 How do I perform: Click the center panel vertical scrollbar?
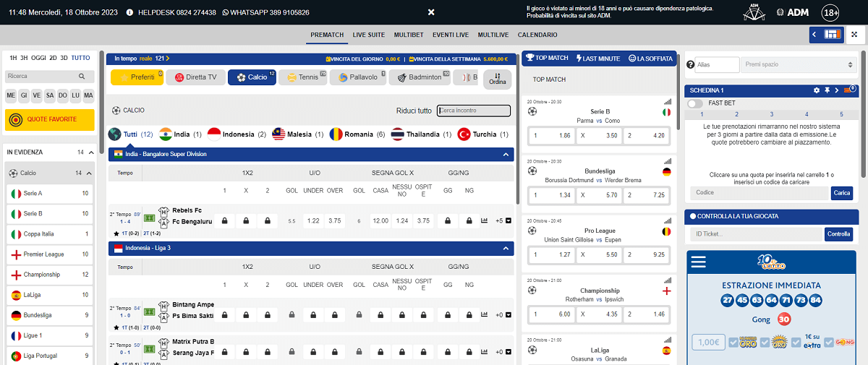tap(518, 130)
